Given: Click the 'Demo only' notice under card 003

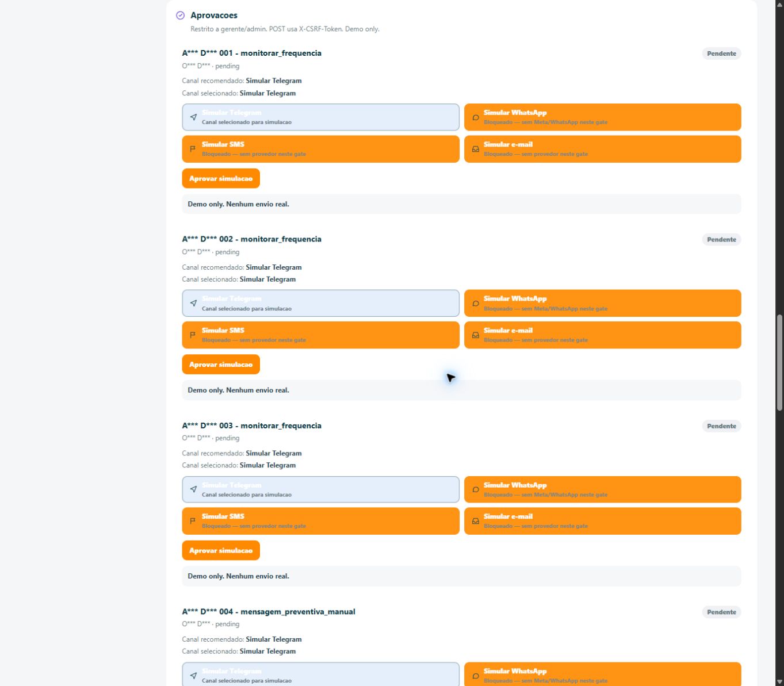Looking at the screenshot, I should click(x=461, y=576).
